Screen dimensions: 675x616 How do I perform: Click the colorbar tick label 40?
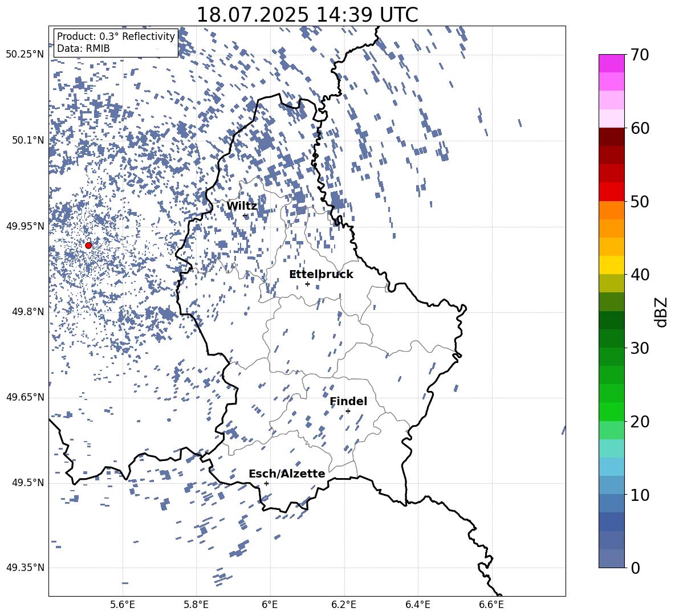(640, 275)
